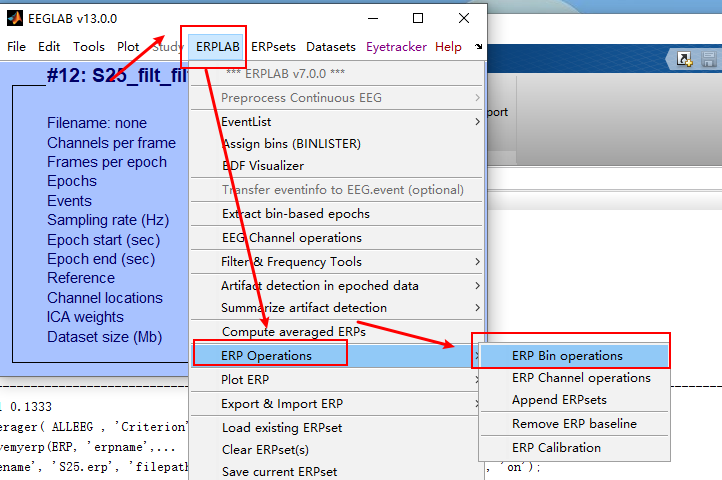Select Clear ERPset(s)
This screenshot has width=722, height=480.
[x=337, y=450]
